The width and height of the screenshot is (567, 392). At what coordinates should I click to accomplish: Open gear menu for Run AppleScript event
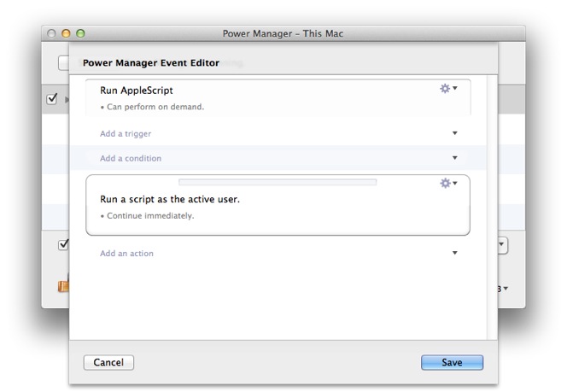pos(448,88)
